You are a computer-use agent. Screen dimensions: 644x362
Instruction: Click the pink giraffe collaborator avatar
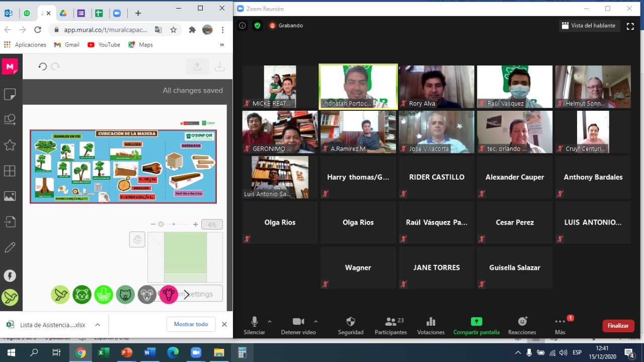(169, 295)
